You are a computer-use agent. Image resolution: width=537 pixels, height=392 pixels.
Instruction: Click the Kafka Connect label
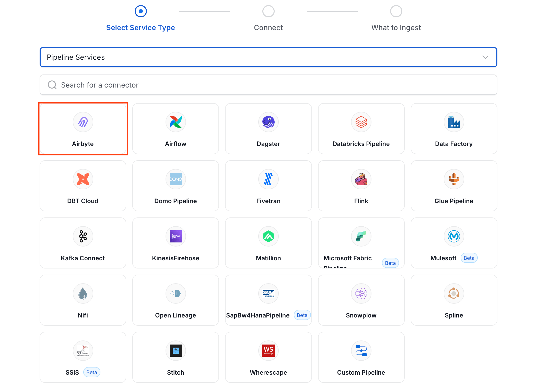(83, 258)
